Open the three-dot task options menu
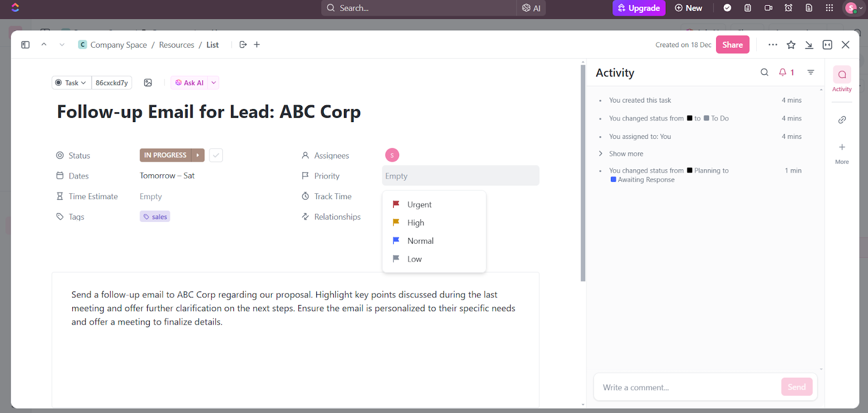Viewport: 868px width, 413px height. [x=773, y=45]
